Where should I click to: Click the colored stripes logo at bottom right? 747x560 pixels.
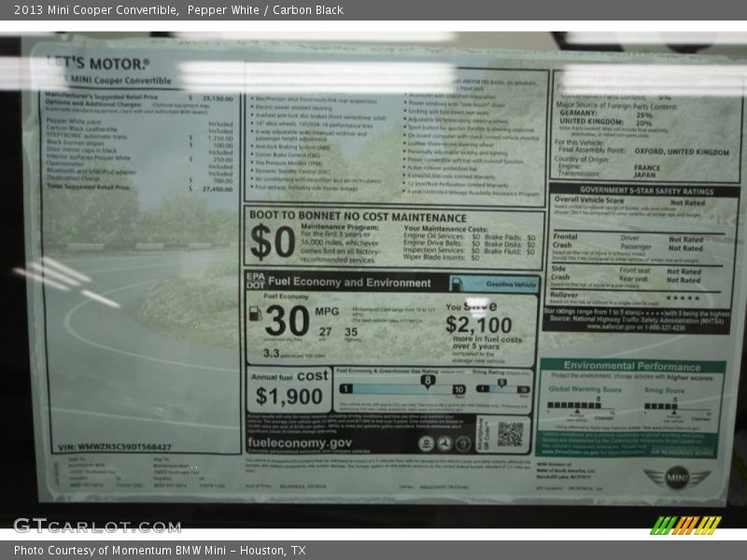click(685, 525)
